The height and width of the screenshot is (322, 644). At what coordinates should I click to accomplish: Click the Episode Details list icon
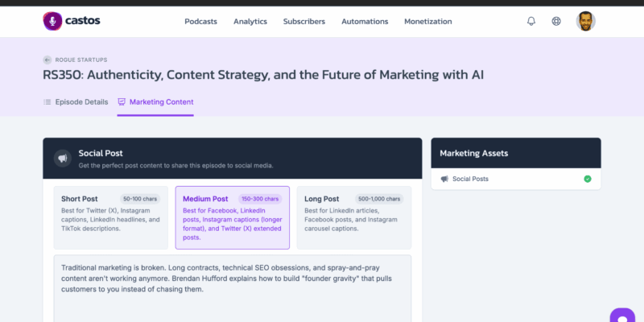pyautogui.click(x=47, y=102)
